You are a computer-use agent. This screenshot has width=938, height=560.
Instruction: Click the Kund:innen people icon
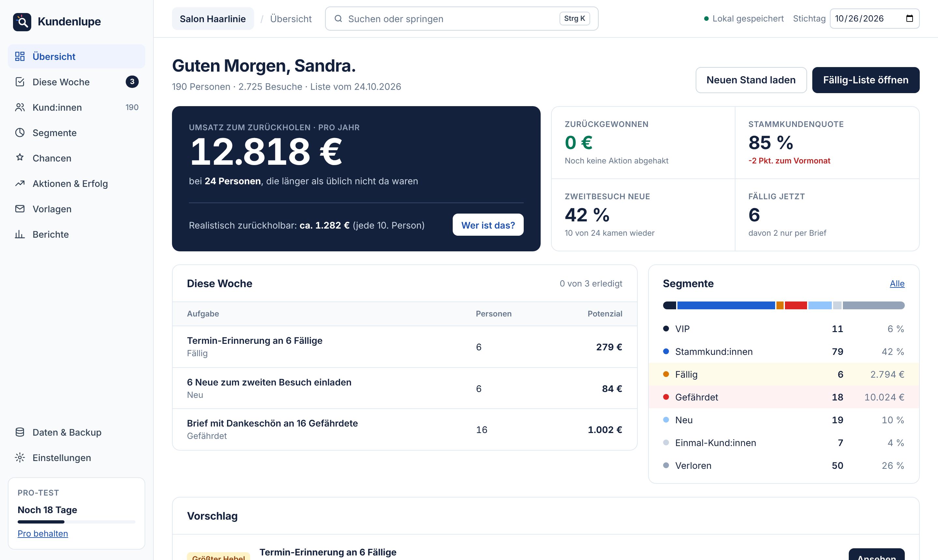(x=20, y=107)
